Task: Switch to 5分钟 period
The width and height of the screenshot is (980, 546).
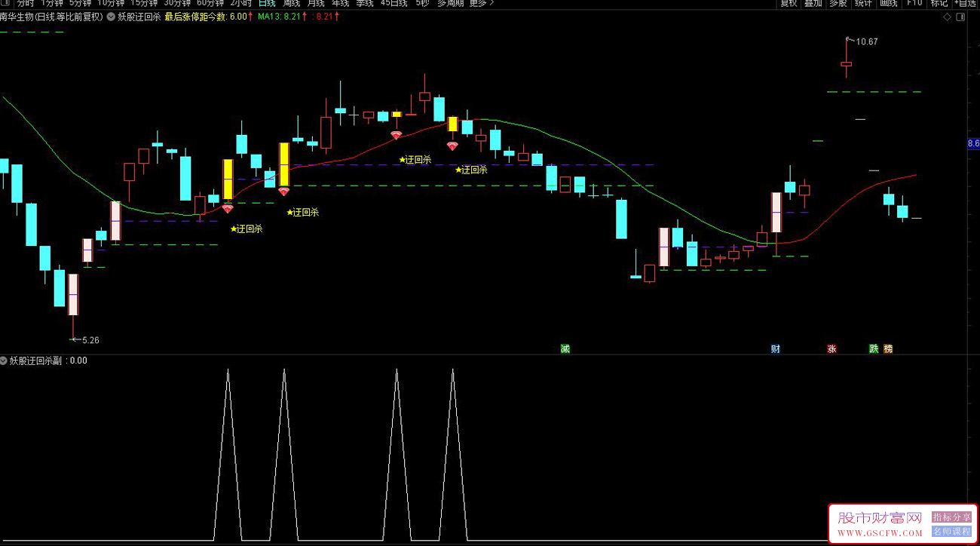Action: [x=80, y=3]
